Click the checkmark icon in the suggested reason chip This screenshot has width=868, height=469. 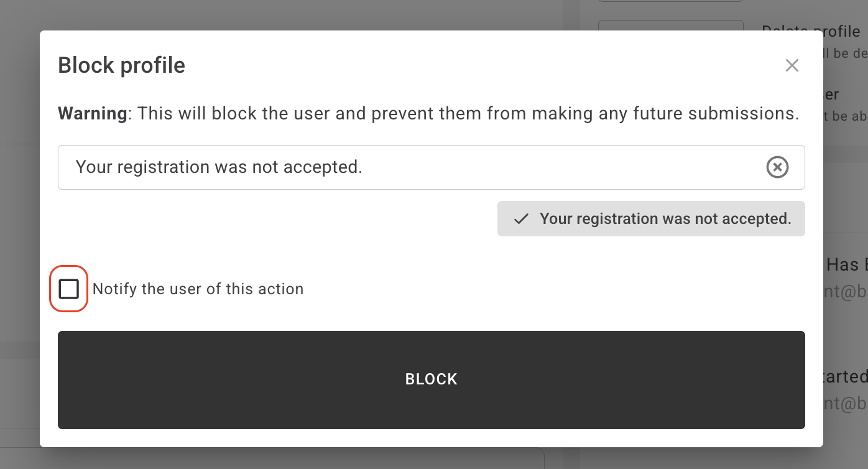[521, 219]
